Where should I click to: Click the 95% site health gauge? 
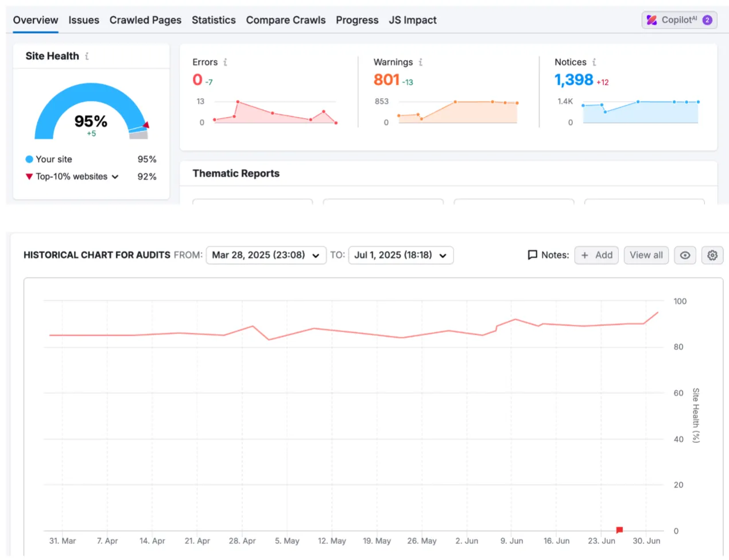91,111
